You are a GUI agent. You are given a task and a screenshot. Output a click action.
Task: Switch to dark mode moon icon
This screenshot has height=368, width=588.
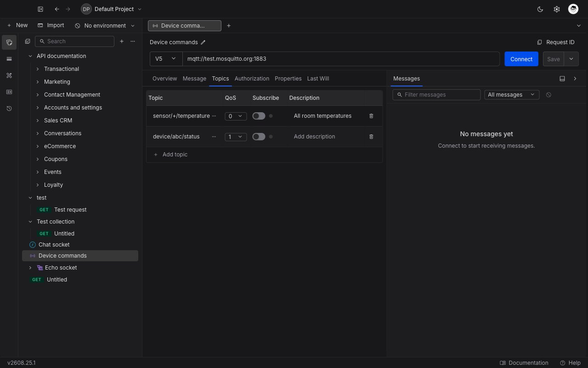click(540, 9)
